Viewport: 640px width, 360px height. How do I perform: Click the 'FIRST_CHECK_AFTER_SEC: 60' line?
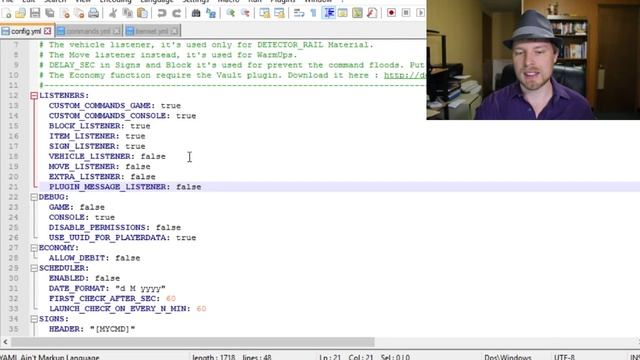[112, 298]
